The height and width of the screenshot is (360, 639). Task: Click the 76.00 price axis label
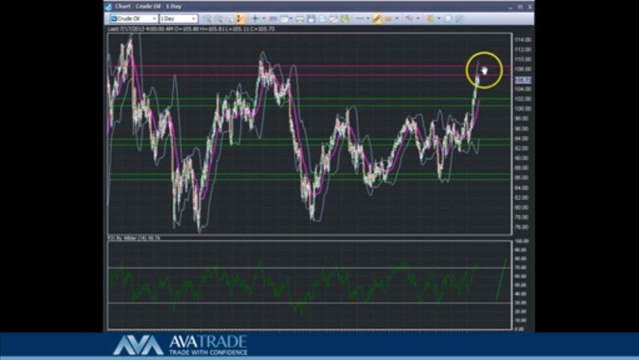coord(523,227)
